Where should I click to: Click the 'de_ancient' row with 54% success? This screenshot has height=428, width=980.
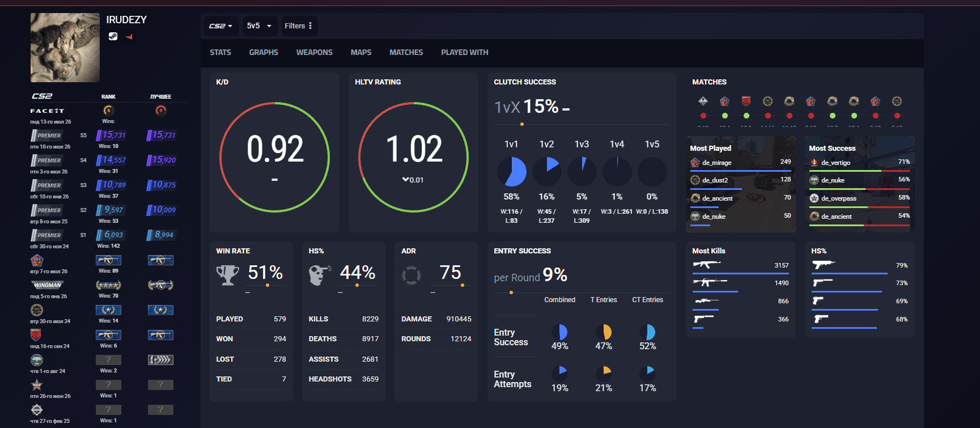click(x=859, y=218)
